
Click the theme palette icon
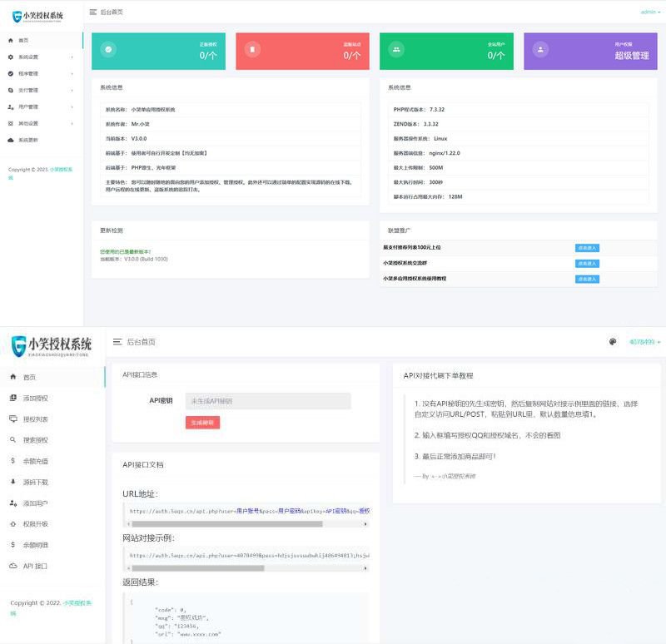pyautogui.click(x=613, y=341)
